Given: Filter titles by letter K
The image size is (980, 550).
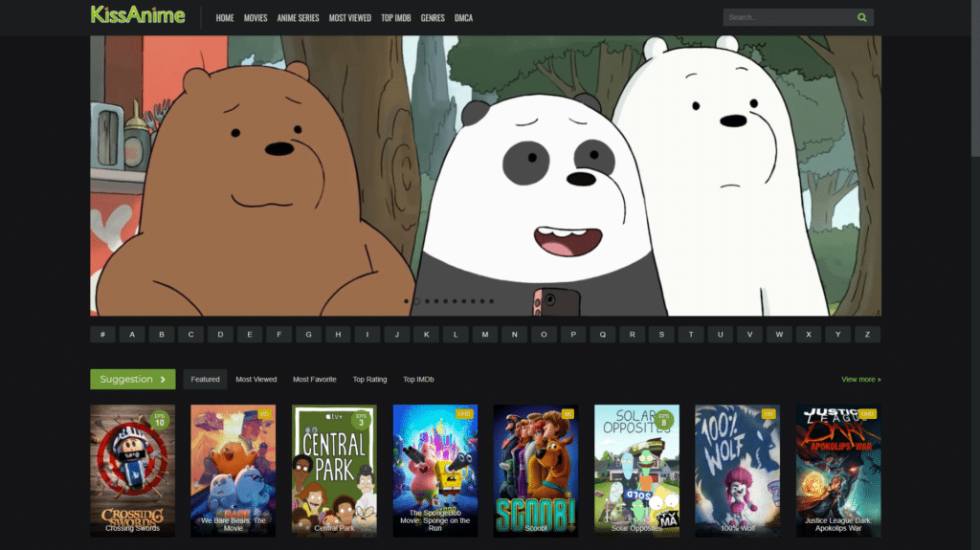Looking at the screenshot, I should [426, 335].
